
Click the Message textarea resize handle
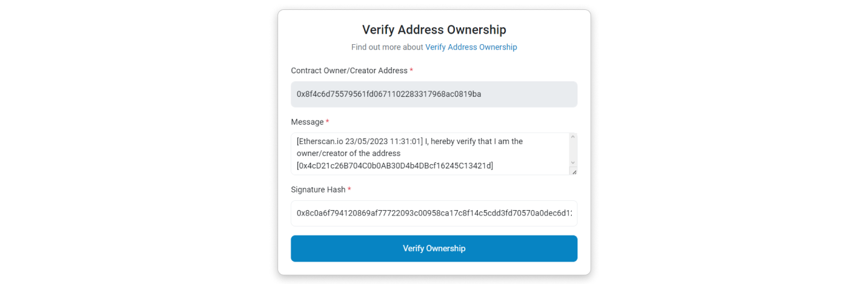tap(573, 172)
